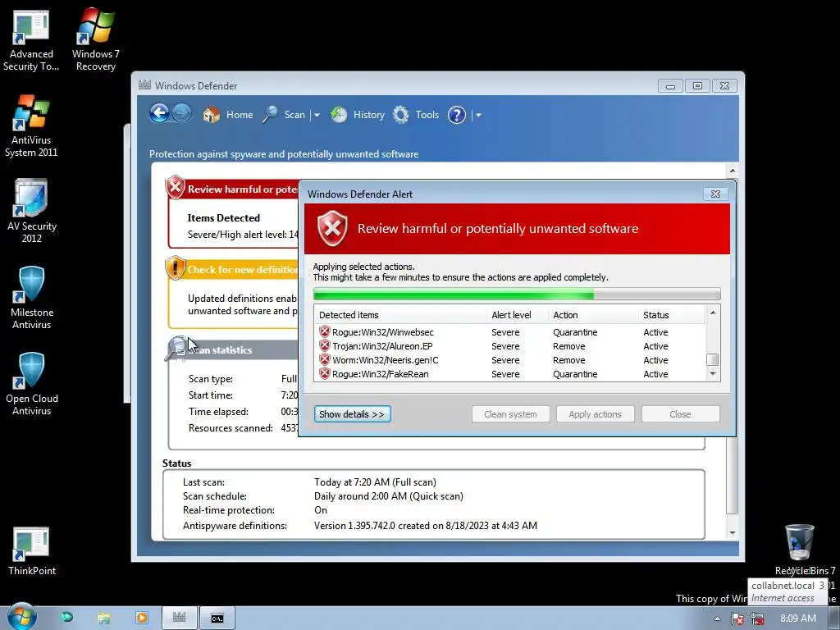Click detected items list scroll down arrow
The image size is (840, 630).
(x=713, y=374)
